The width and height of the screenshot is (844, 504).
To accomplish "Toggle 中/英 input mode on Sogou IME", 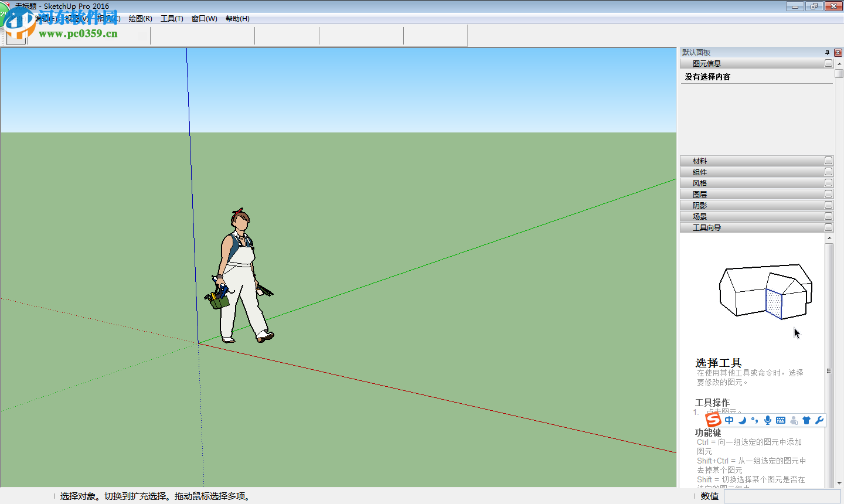I will click(729, 420).
